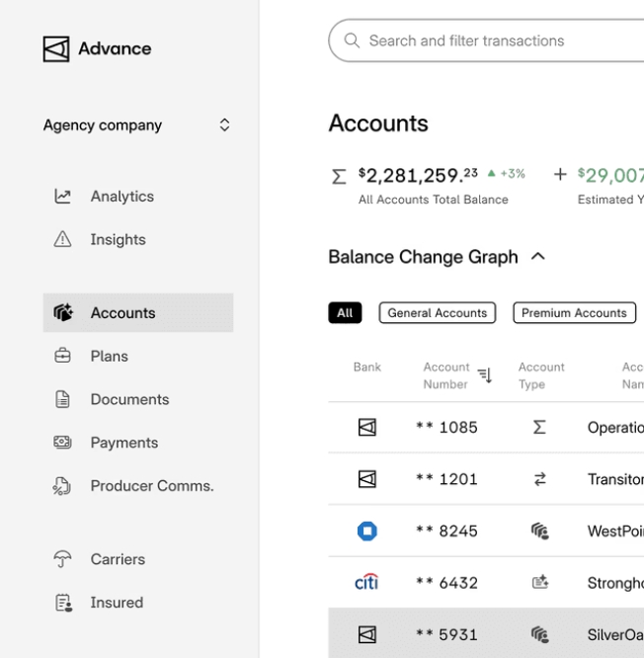The height and width of the screenshot is (658, 644).
Task: Click the Account Type column header
Action: point(541,375)
